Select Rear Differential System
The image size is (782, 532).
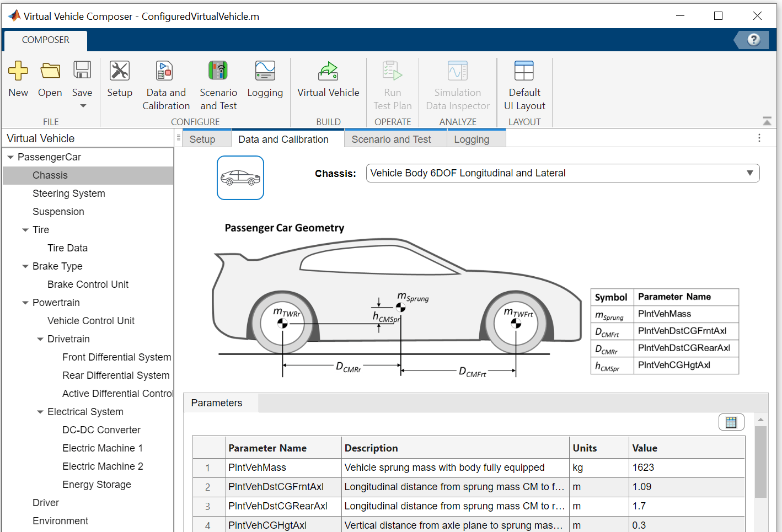(116, 375)
